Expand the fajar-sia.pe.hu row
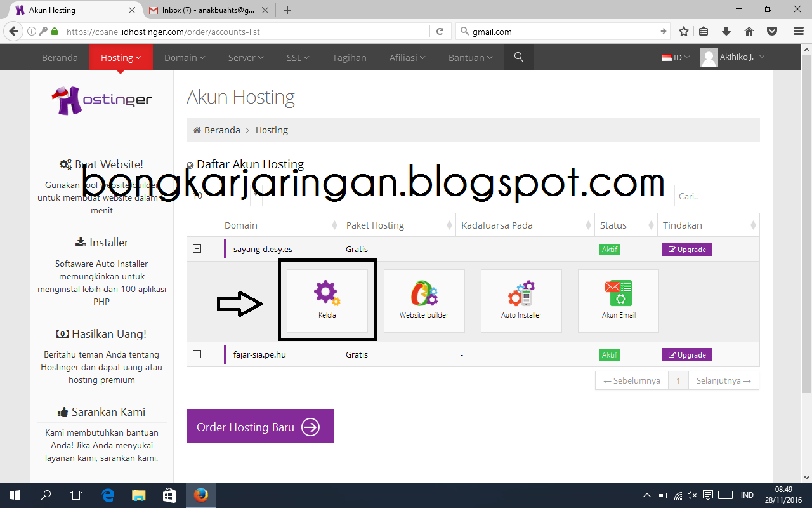Image resolution: width=812 pixels, height=508 pixels. pos(197,354)
